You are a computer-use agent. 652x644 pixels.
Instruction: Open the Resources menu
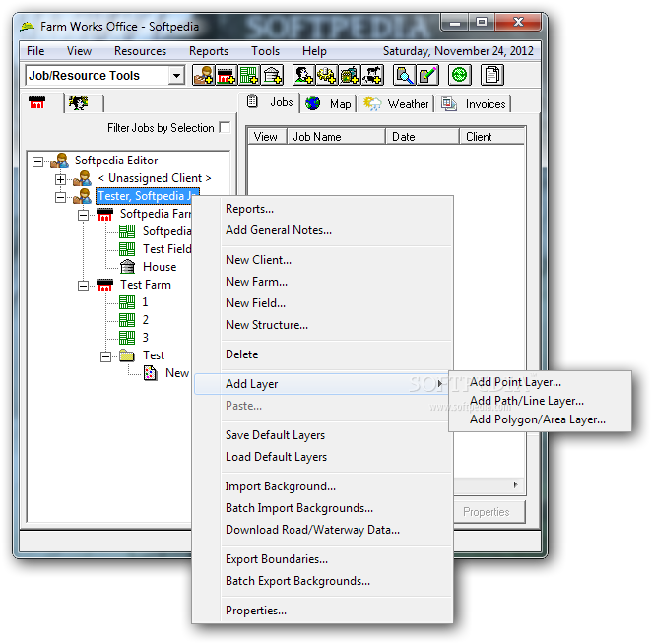tap(140, 51)
